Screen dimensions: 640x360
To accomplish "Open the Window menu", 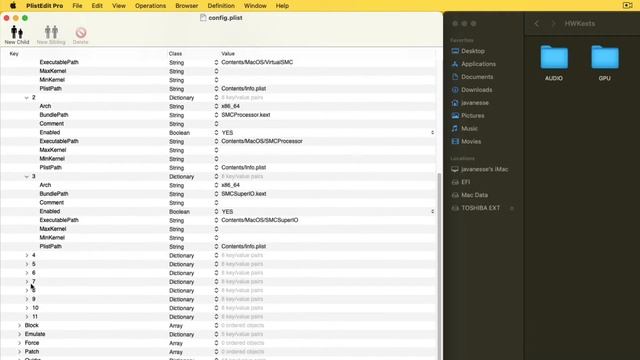I will tap(255, 6).
